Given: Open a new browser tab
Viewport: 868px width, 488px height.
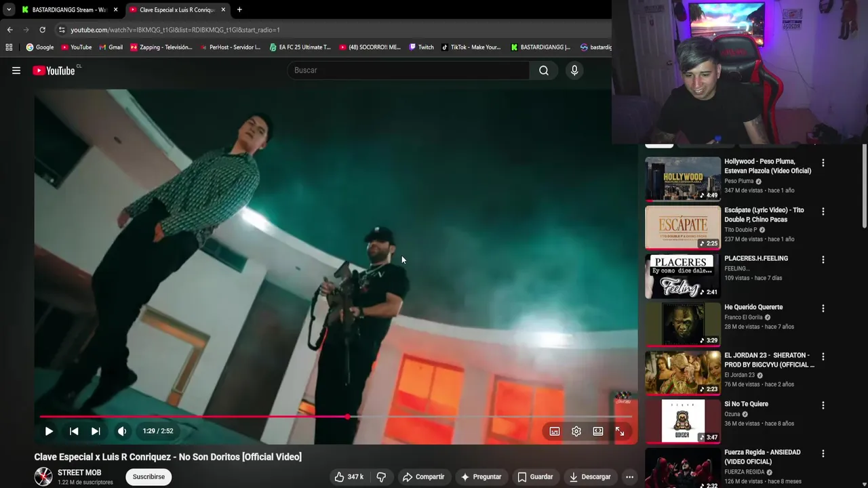Looking at the screenshot, I should coord(239,9).
